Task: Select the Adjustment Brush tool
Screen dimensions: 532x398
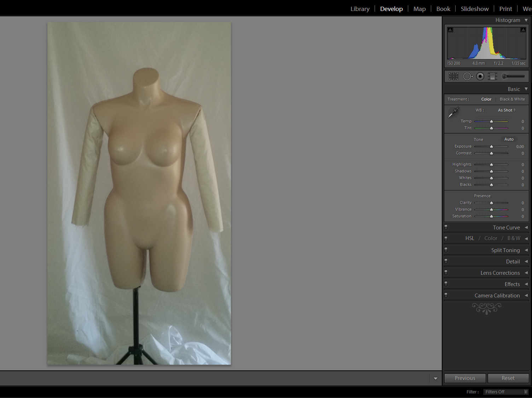Action: 513,76
